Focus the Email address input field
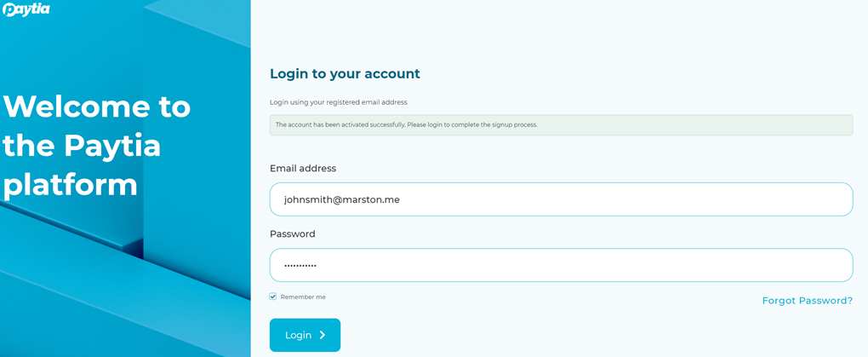 coord(561,199)
